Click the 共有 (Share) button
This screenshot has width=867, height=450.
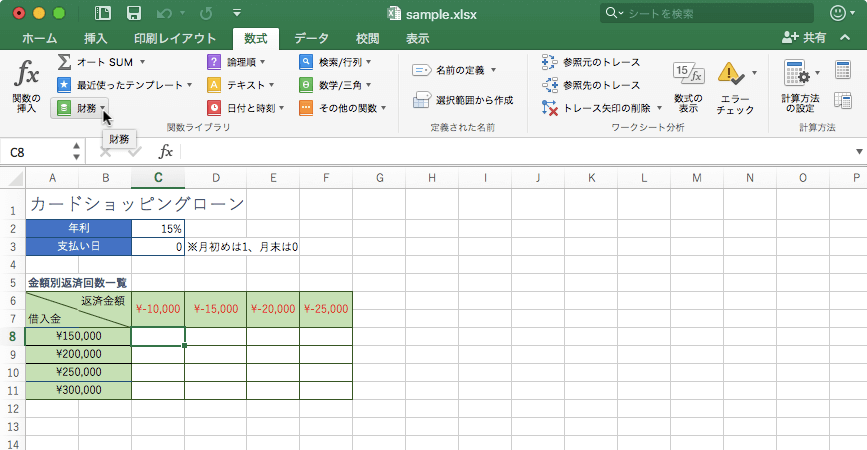click(812, 38)
